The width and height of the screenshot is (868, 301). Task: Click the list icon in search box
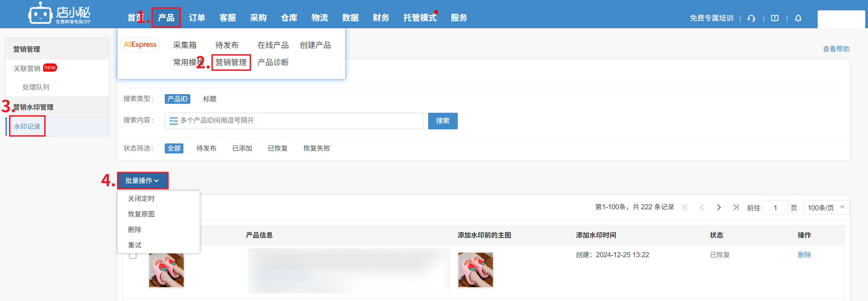point(173,121)
